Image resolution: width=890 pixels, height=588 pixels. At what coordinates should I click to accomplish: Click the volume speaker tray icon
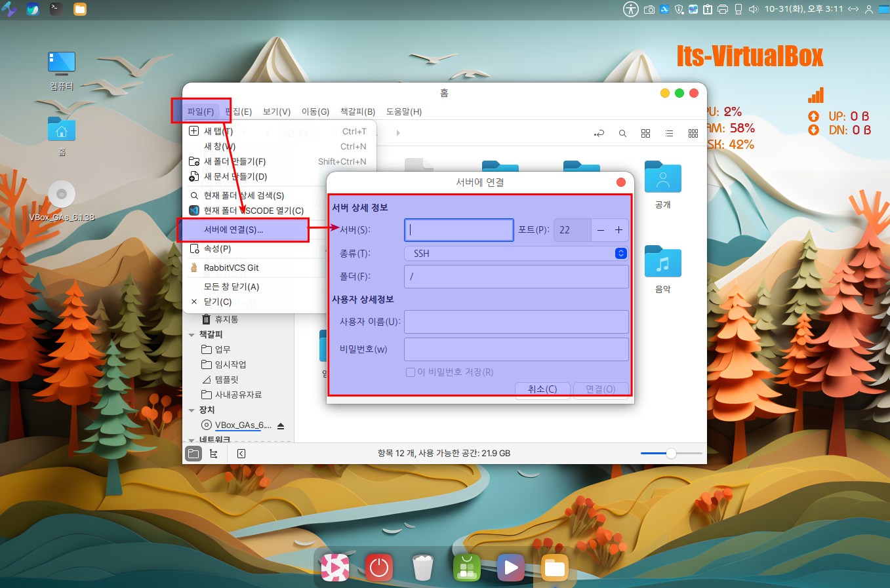pyautogui.click(x=754, y=9)
